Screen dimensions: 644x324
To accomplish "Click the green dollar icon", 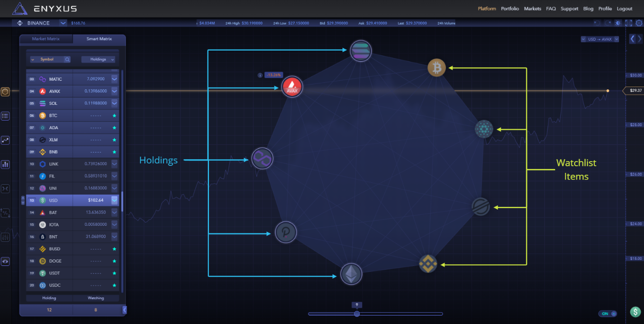I will click(x=636, y=312).
